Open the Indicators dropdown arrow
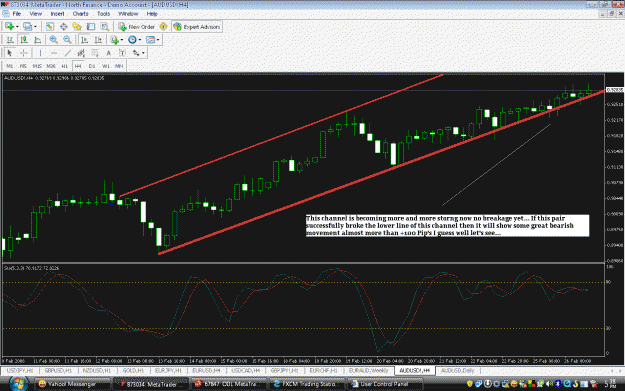This screenshot has height=391, width=625. [122, 40]
